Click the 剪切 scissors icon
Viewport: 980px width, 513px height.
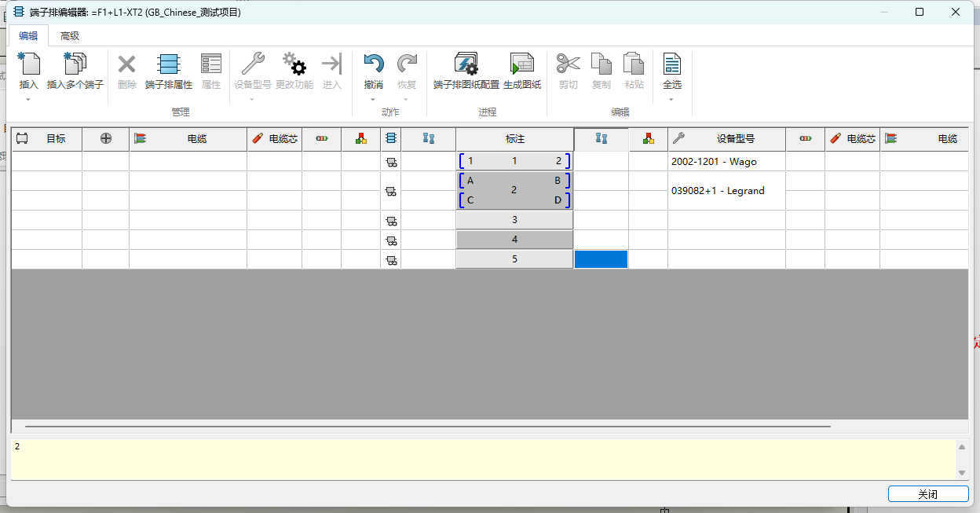(568, 64)
